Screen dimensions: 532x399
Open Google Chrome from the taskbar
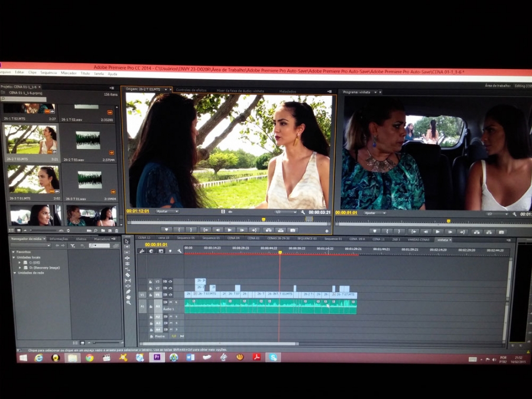tap(90, 358)
